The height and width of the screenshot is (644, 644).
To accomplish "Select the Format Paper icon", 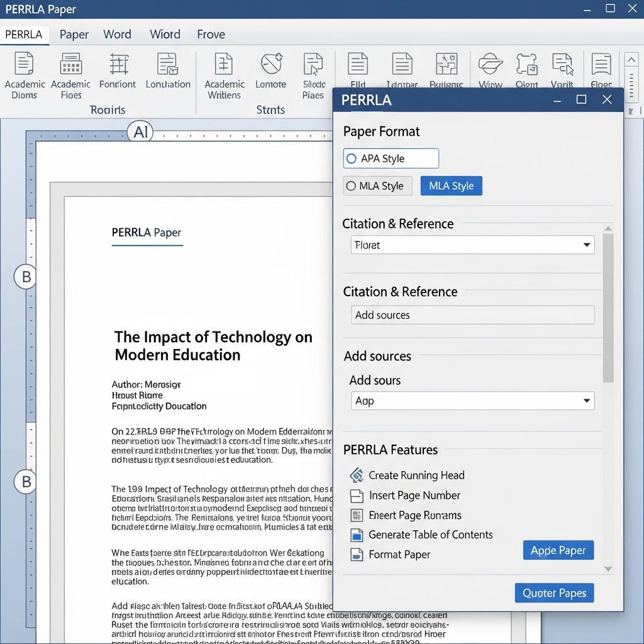I will click(357, 555).
